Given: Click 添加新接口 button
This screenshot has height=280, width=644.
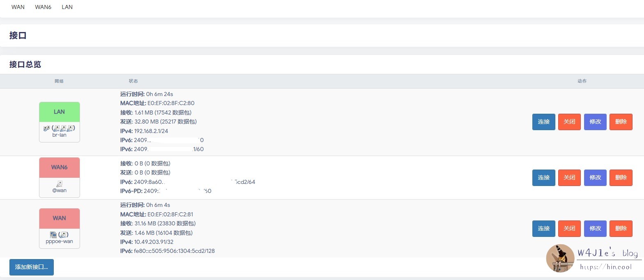Looking at the screenshot, I should [32, 267].
